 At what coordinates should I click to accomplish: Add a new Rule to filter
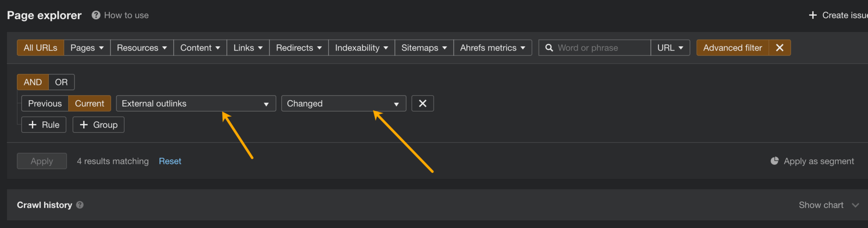coord(44,125)
